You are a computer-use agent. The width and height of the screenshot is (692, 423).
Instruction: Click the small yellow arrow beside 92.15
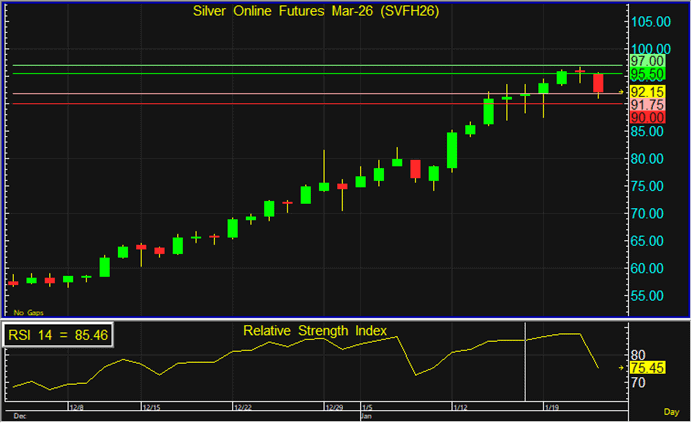coord(622,92)
